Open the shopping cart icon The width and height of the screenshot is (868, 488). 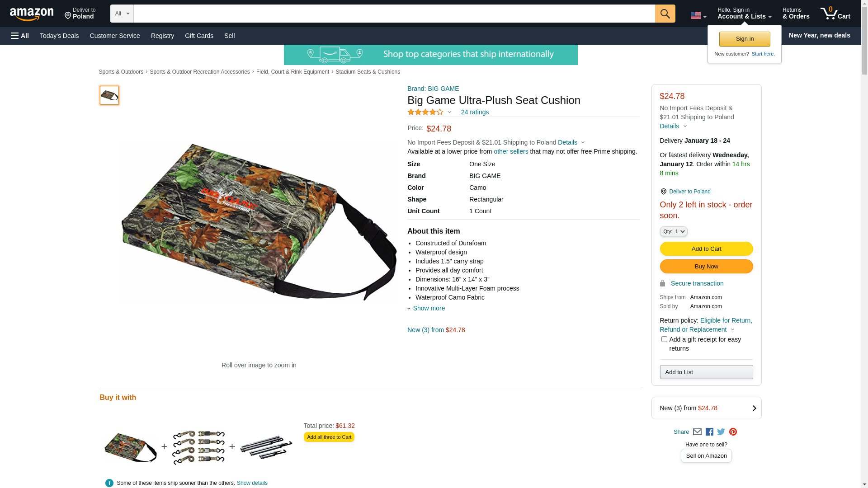835,14
